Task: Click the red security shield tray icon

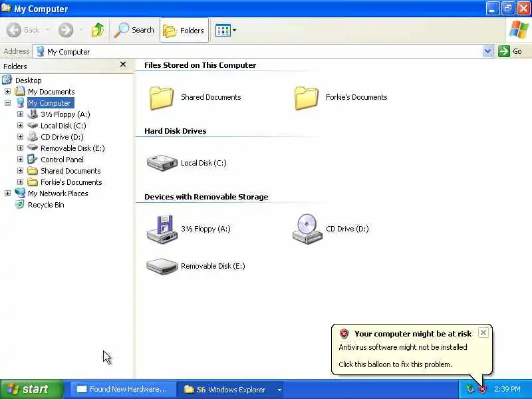Action: click(482, 389)
